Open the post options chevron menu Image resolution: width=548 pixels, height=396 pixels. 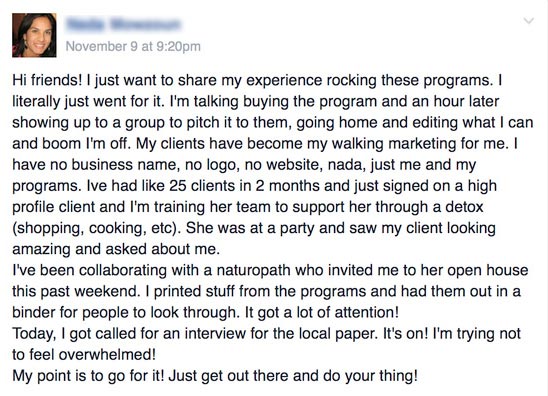(529, 21)
